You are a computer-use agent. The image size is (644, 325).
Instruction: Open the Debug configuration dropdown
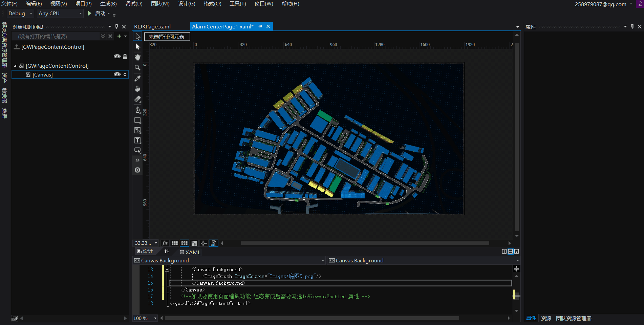tap(21, 14)
